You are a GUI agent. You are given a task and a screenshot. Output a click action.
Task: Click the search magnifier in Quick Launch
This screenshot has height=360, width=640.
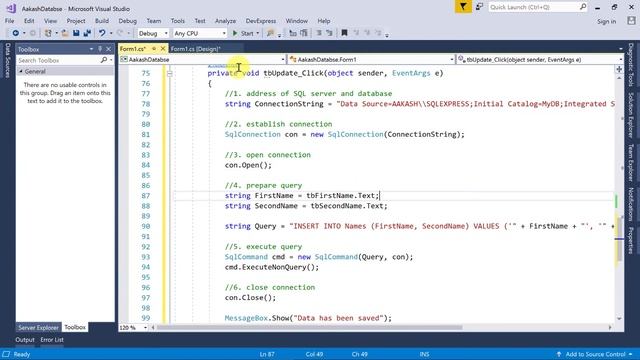pos(583,7)
